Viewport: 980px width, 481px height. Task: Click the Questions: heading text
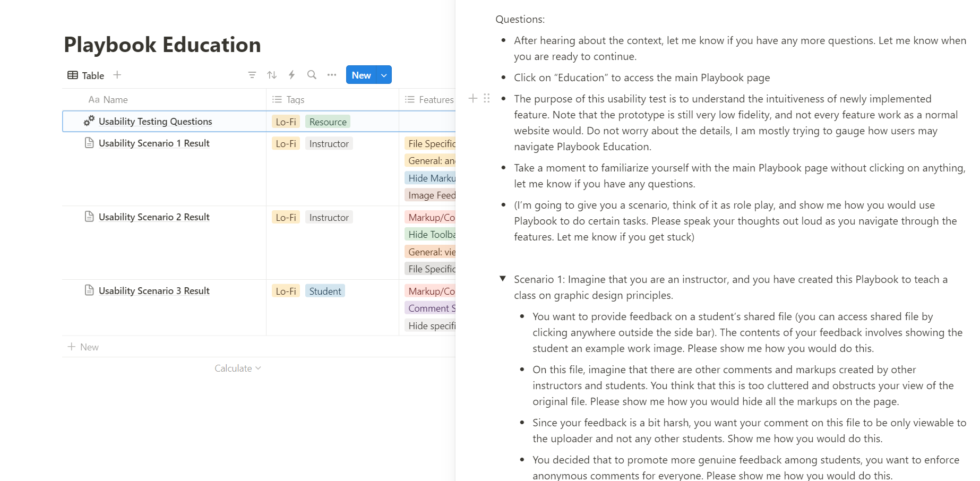pos(520,19)
